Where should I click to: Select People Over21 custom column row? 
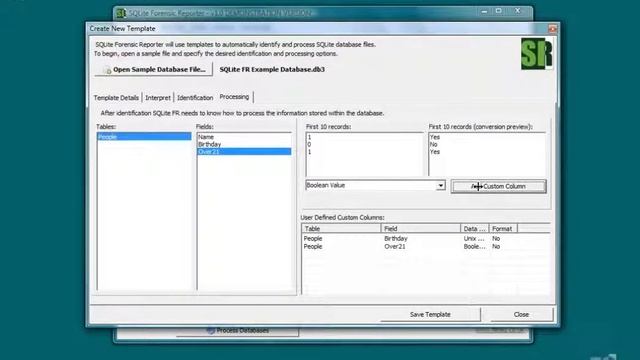[426, 247]
